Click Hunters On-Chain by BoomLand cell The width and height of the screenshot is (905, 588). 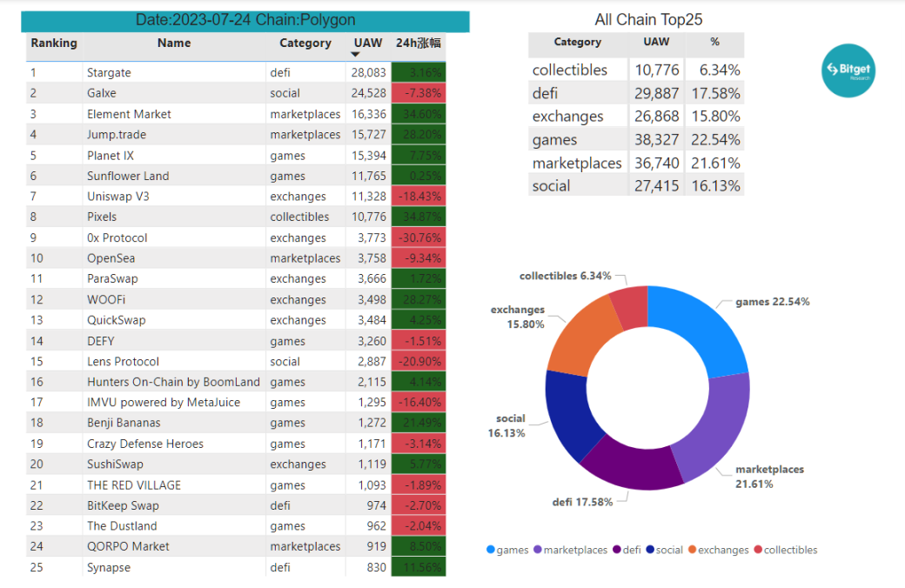pyautogui.click(x=173, y=382)
